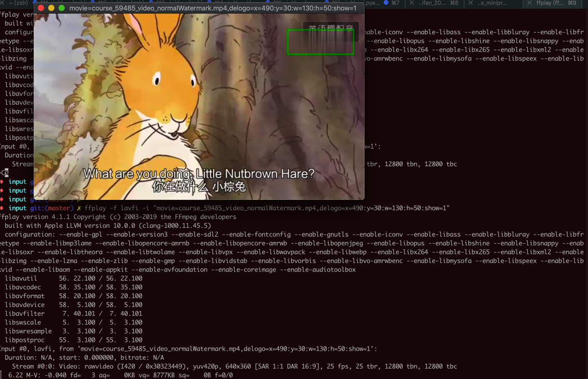Click the 'libavfilter 7. 40.101' row
The width and height of the screenshot is (588, 379).
(73, 314)
